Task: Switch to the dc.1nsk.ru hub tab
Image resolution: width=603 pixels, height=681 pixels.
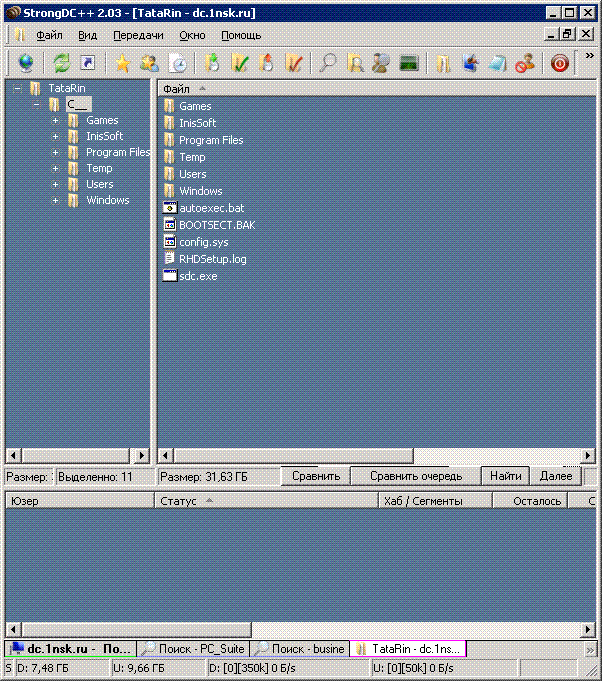Action: pos(70,649)
